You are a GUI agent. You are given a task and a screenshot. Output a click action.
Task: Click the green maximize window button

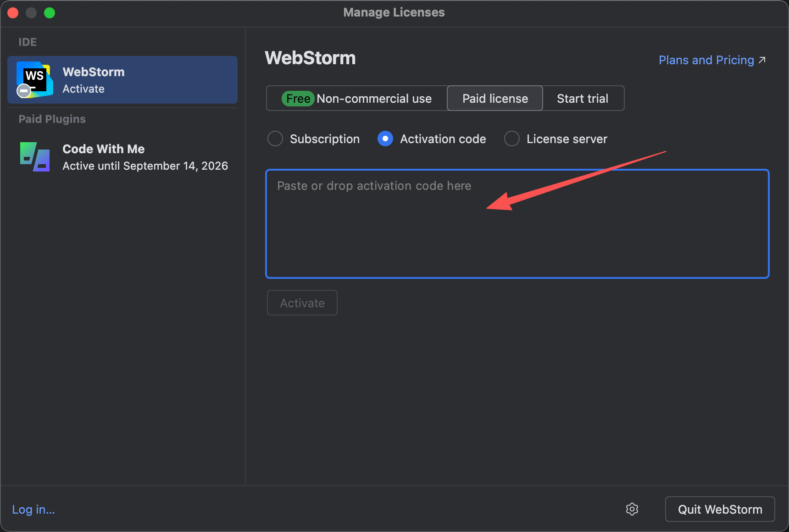tap(50, 13)
